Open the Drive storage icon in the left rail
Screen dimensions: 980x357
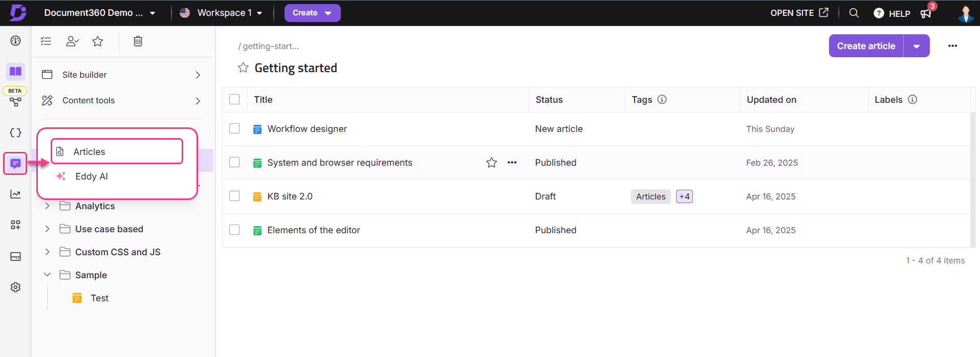16,256
